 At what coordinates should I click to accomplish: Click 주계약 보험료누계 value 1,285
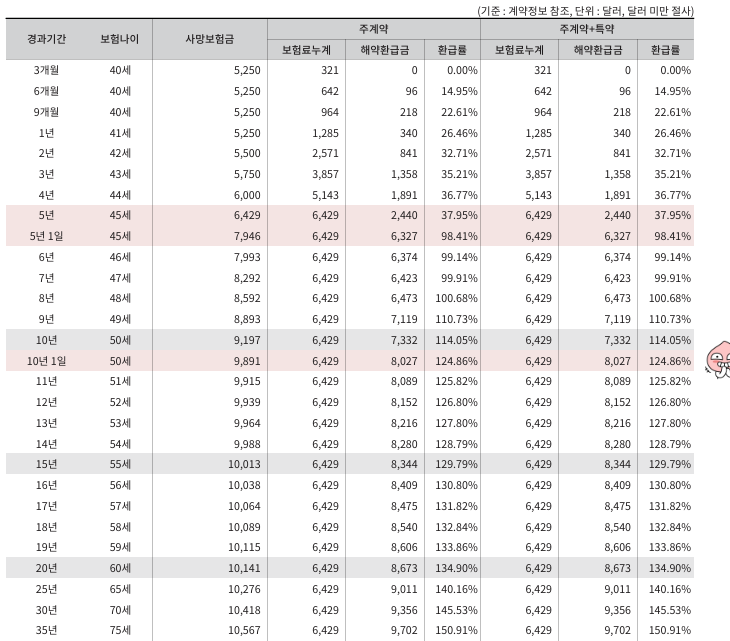click(x=325, y=133)
